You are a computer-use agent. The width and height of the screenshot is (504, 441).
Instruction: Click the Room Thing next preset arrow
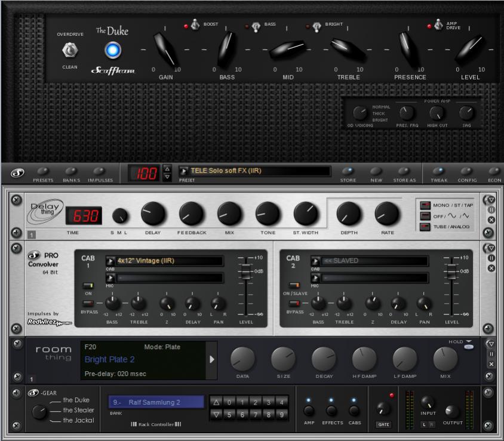point(211,359)
